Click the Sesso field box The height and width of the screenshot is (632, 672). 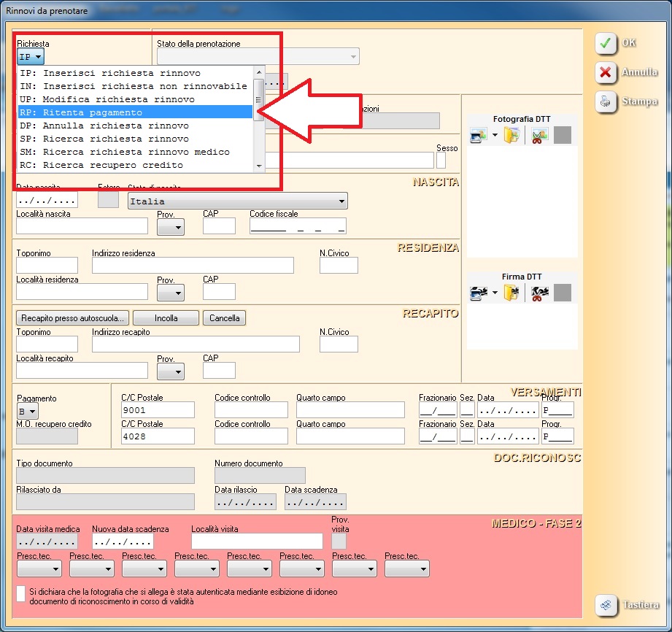pos(441,161)
